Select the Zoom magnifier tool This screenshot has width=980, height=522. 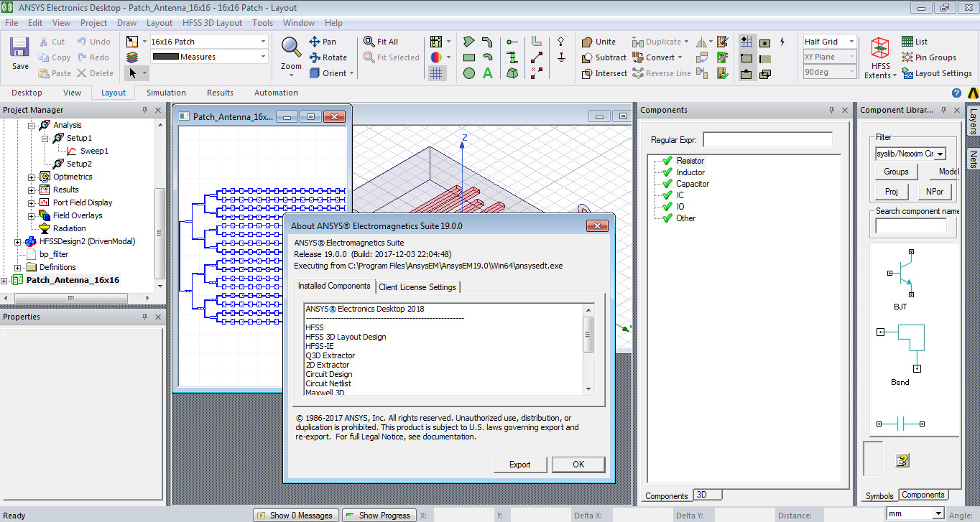(x=291, y=47)
